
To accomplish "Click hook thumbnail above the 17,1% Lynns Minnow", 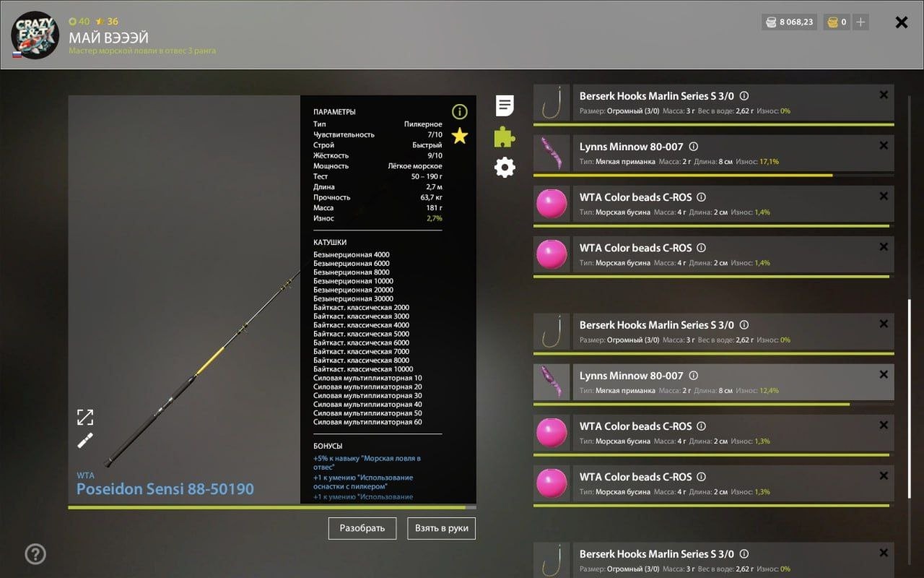I will pyautogui.click(x=552, y=103).
